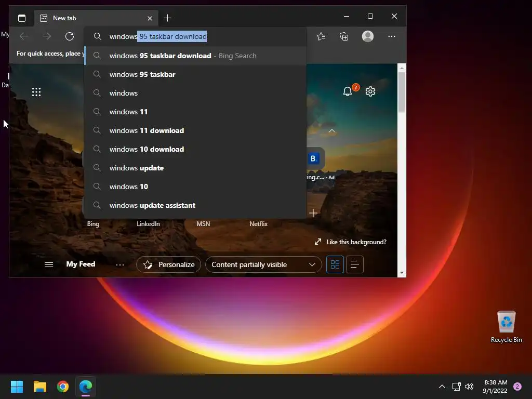Select My Feed heading
This screenshot has height=399, width=532.
(81, 264)
